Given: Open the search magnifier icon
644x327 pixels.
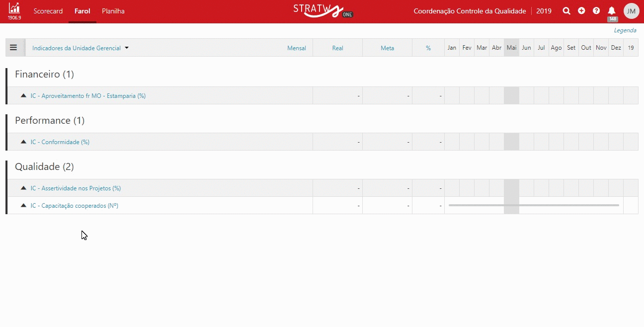Looking at the screenshot, I should [x=566, y=11].
